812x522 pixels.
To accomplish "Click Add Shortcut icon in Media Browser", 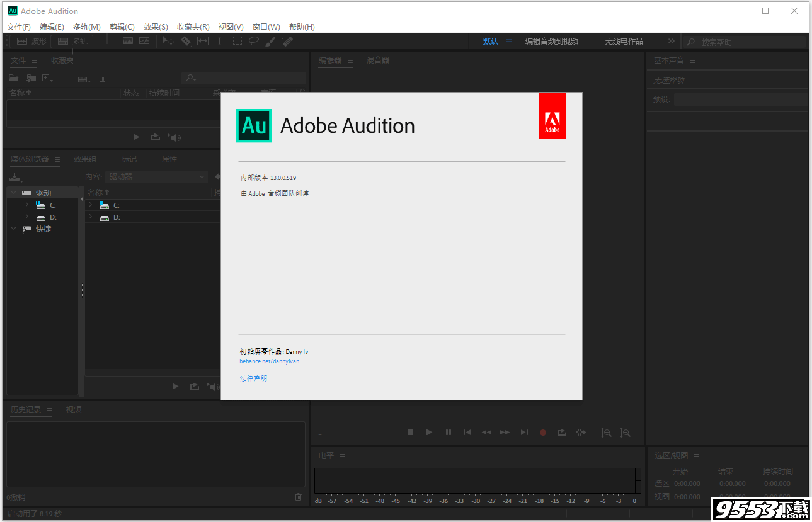I will coord(16,177).
